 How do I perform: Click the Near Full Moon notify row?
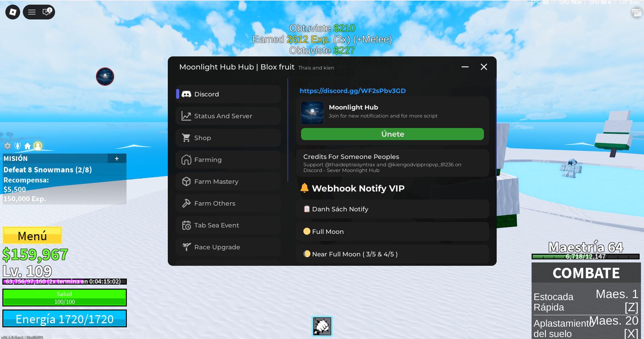pos(392,254)
